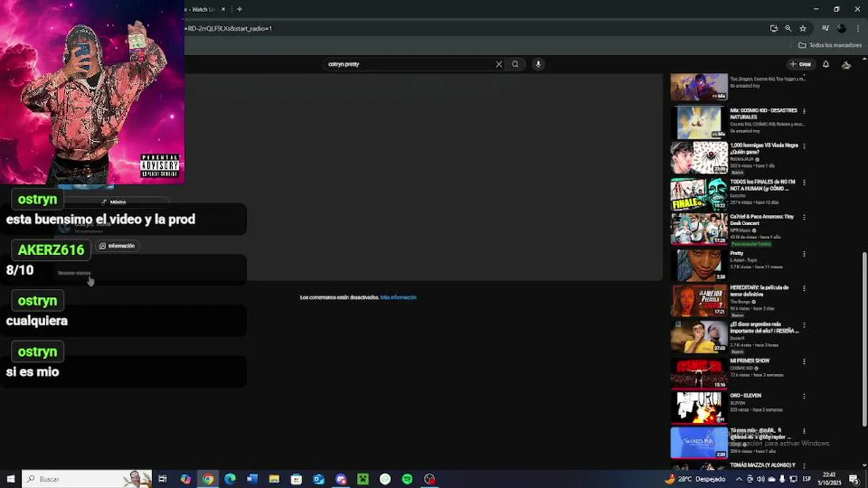The width and height of the screenshot is (868, 488).
Task: Click the title "¿El disco argentino más importante del año?"
Action: pos(764,327)
